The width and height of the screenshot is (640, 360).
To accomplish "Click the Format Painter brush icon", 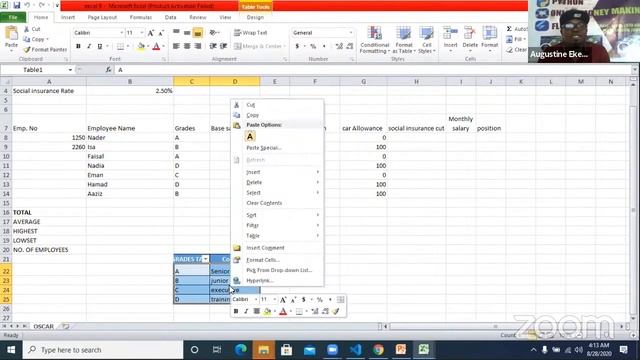I will click(x=27, y=49).
